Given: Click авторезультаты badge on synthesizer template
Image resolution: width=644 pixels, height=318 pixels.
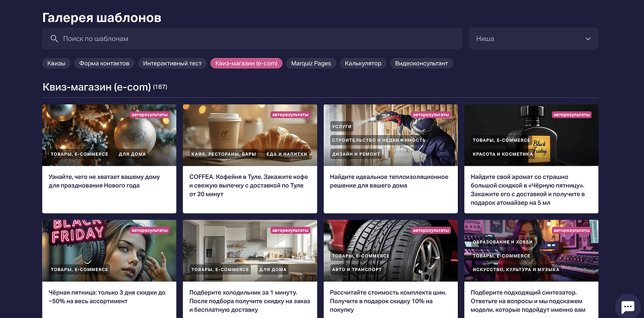Looking at the screenshot, I should (x=571, y=230).
